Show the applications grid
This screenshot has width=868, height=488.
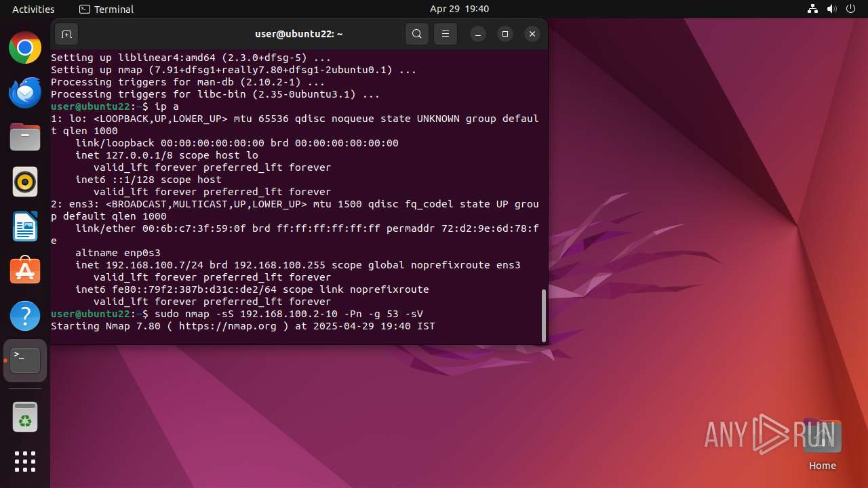click(25, 462)
